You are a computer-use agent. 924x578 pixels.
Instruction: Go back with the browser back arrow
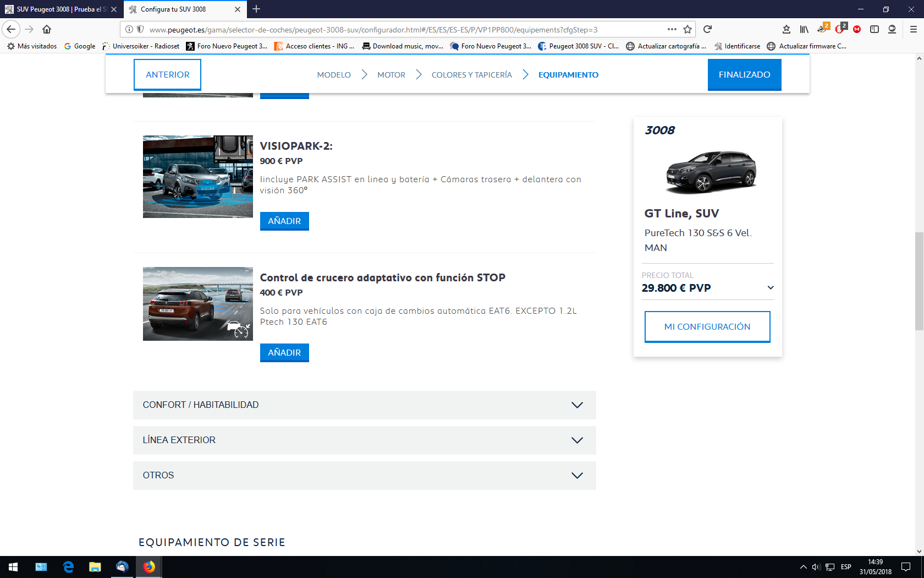[x=11, y=29]
